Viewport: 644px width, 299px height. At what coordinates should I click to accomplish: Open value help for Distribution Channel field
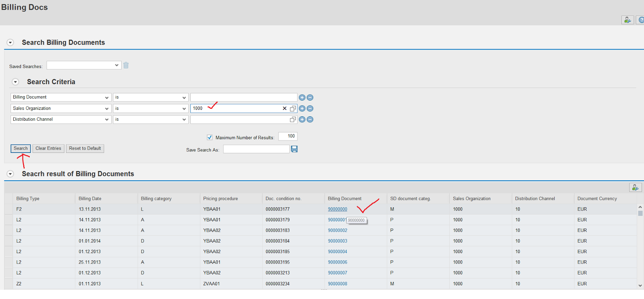(x=293, y=120)
